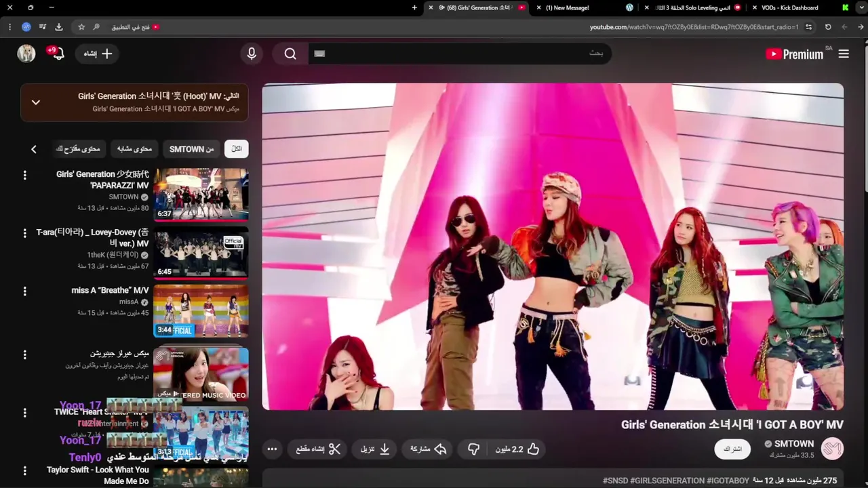This screenshot has height=488, width=868.
Task: Open options menu for T-ara Lovey-Dovey
Action: [x=25, y=234]
